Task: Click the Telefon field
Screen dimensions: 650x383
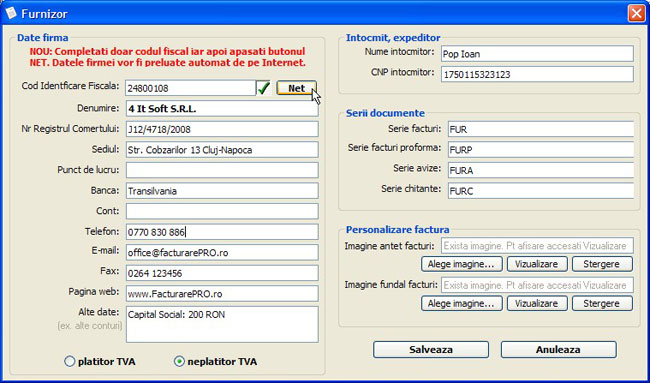Action: 222,232
